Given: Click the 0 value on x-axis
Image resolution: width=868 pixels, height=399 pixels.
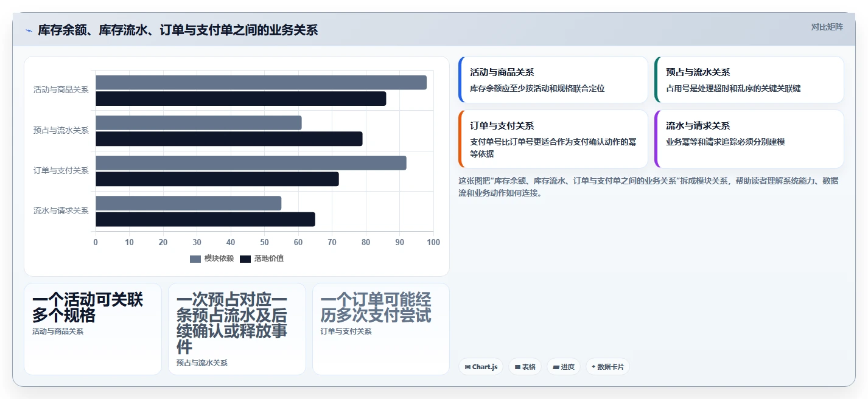Looking at the screenshot, I should (x=96, y=243).
